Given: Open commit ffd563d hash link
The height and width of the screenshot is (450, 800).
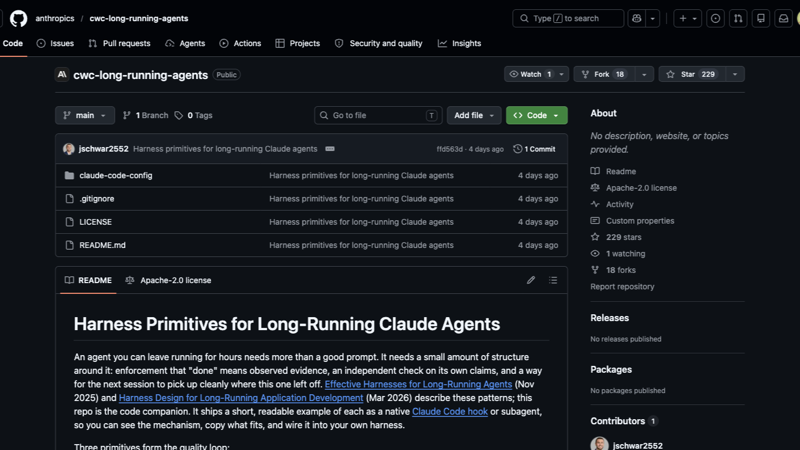Looking at the screenshot, I should (449, 149).
